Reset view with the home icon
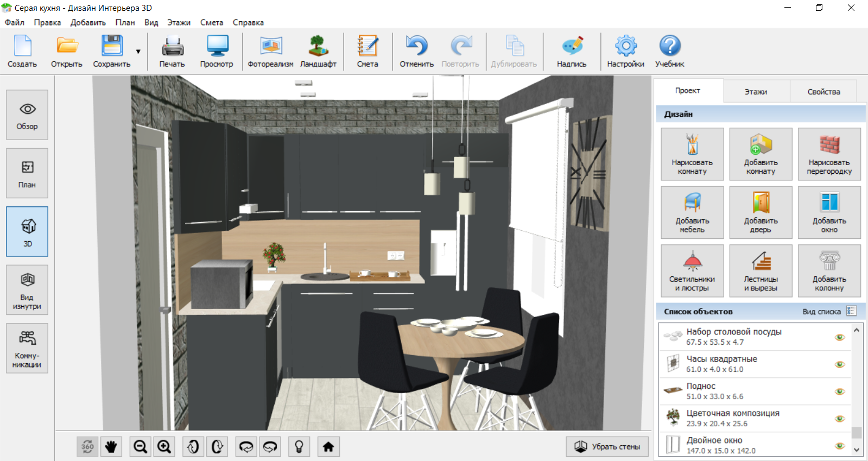Image resolution: width=868 pixels, height=461 pixels. 328,446
